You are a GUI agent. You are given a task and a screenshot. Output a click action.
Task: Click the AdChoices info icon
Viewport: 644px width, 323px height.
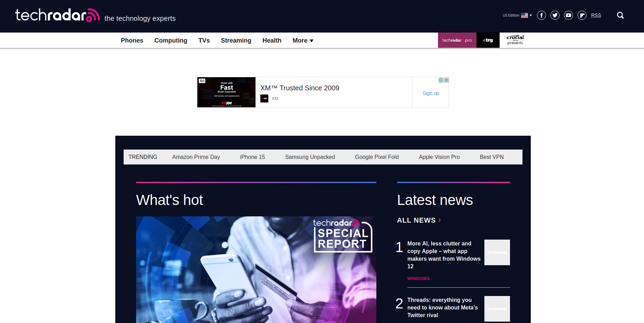click(441, 80)
